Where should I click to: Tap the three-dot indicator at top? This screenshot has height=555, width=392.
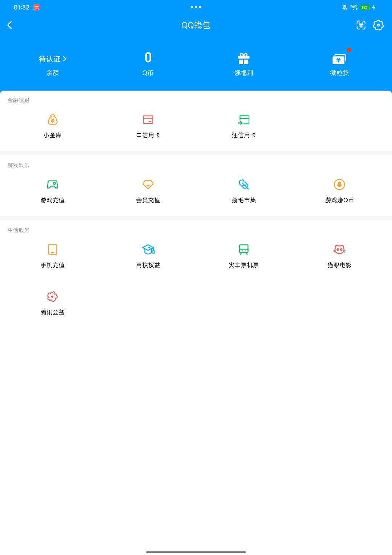point(196,7)
